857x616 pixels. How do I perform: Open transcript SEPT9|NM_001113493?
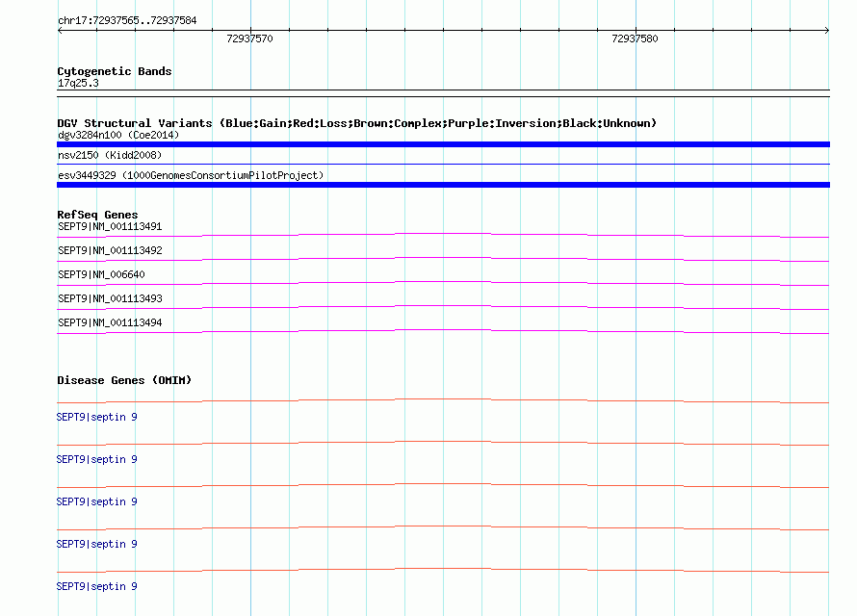pos(110,298)
